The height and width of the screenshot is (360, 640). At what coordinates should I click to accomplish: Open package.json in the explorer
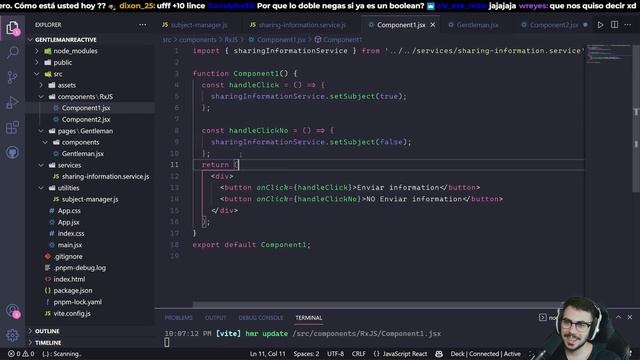click(x=73, y=291)
